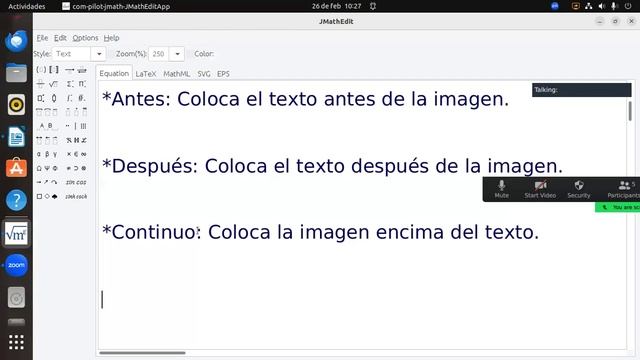This screenshot has width=640, height=360.
Task: Open the negated relations palette
Action: point(76,140)
